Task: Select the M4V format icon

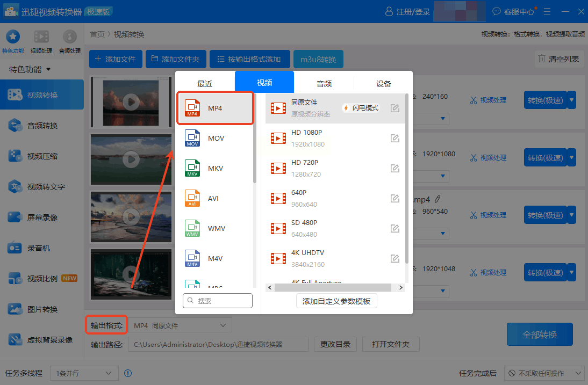Action: point(192,258)
